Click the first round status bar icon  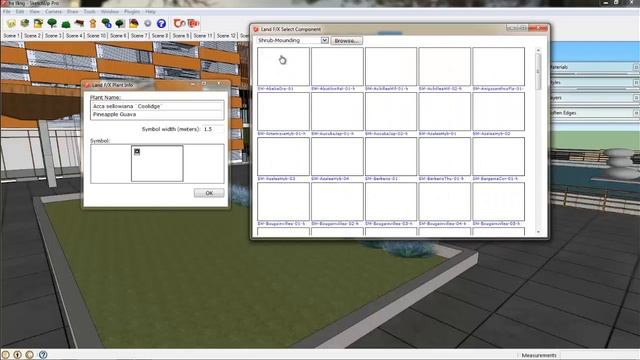tap(5, 355)
